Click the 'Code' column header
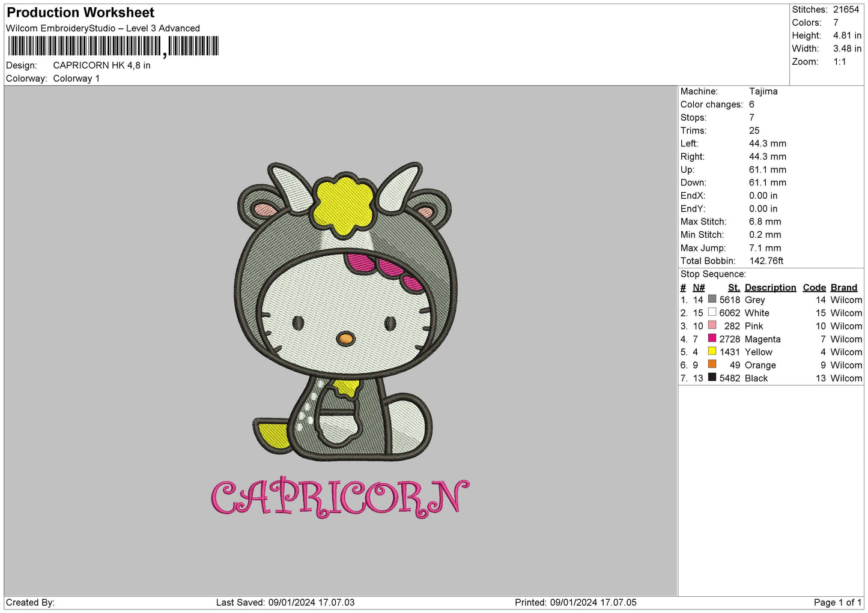 click(815, 288)
